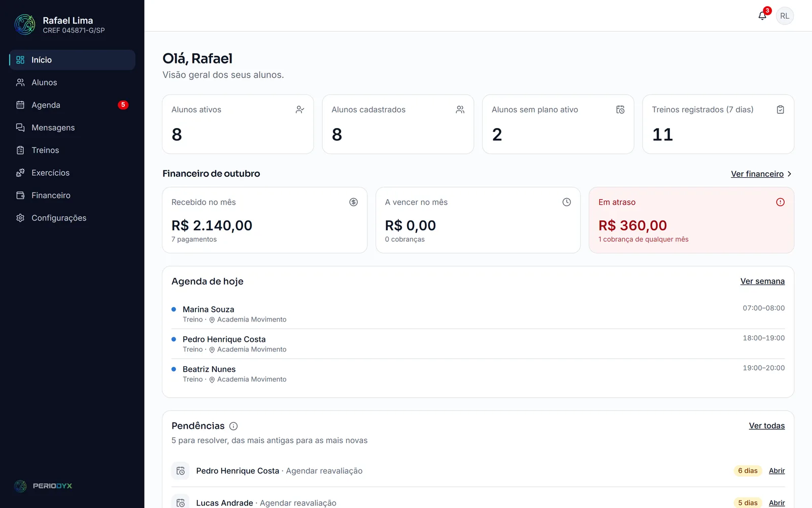Open the Ver financeiro link

[757, 174]
